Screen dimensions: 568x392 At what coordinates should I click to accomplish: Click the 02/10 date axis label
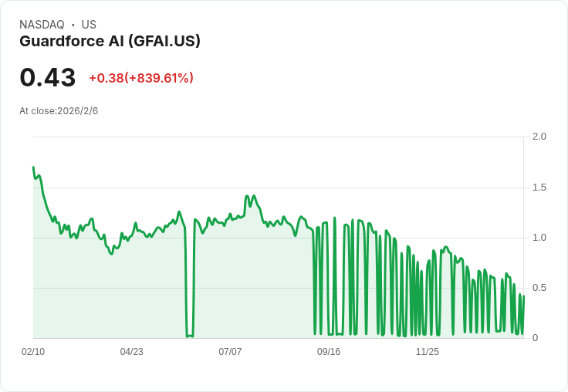point(33,352)
